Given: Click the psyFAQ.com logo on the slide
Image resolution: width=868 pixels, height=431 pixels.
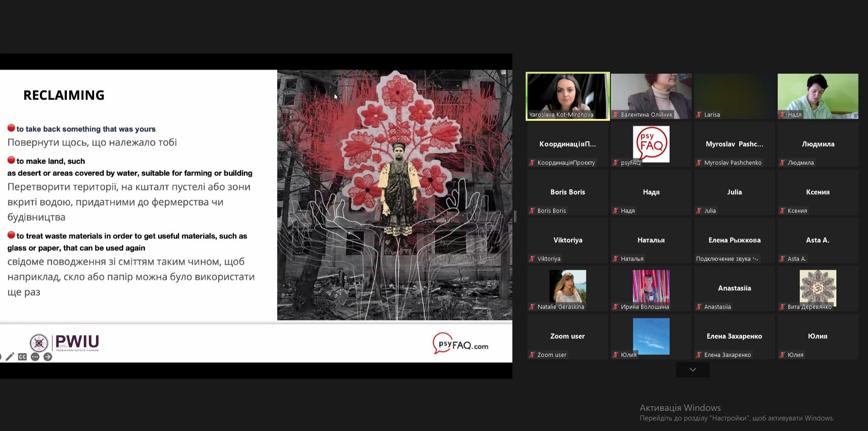Looking at the screenshot, I should tap(460, 344).
